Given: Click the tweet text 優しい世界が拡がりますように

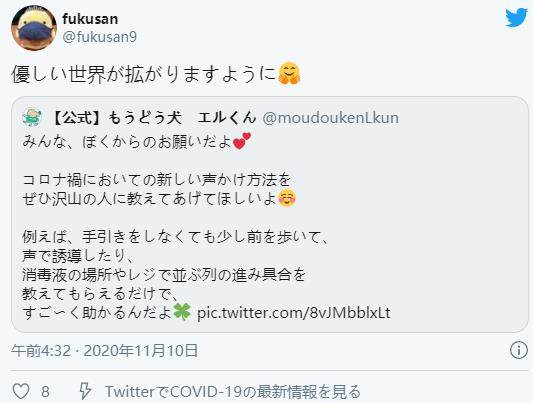Looking at the screenshot, I should click(x=144, y=74).
